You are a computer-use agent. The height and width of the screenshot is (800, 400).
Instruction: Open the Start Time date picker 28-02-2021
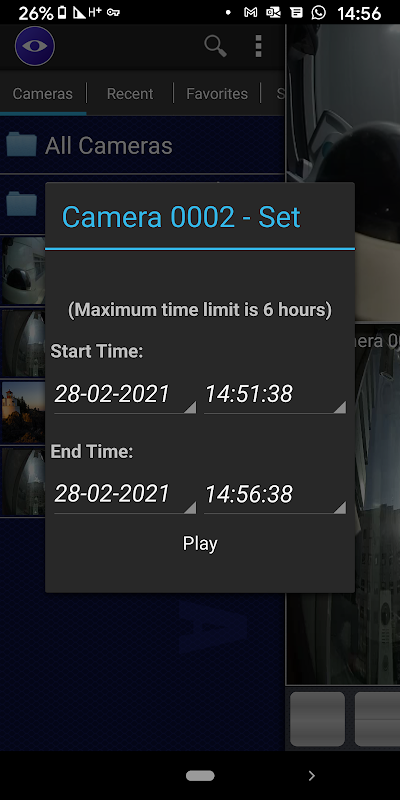(x=125, y=394)
